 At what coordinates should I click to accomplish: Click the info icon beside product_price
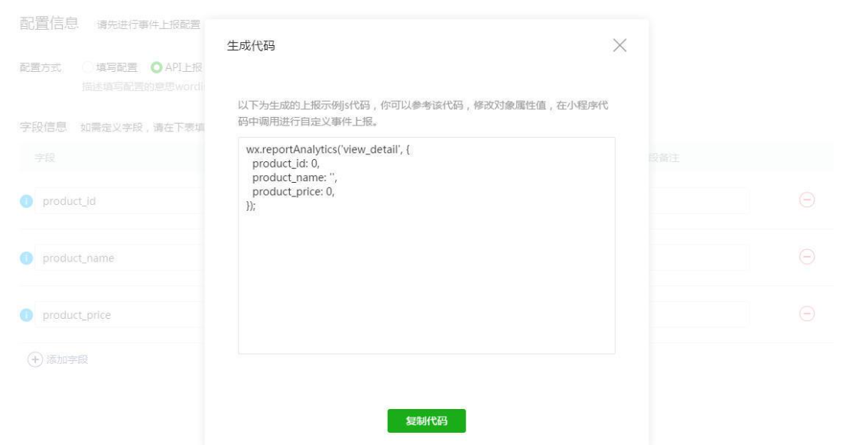point(27,315)
